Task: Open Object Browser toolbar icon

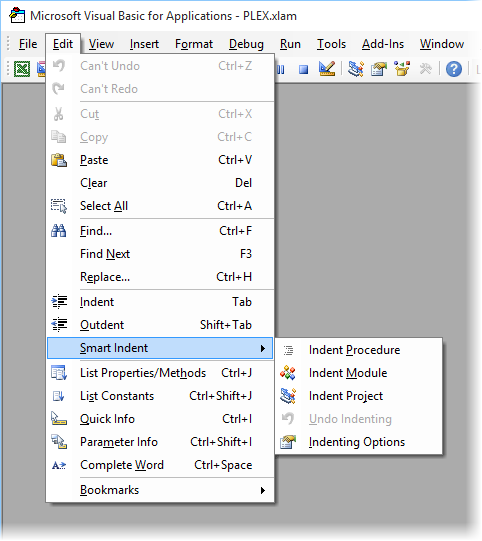Action: (402, 69)
